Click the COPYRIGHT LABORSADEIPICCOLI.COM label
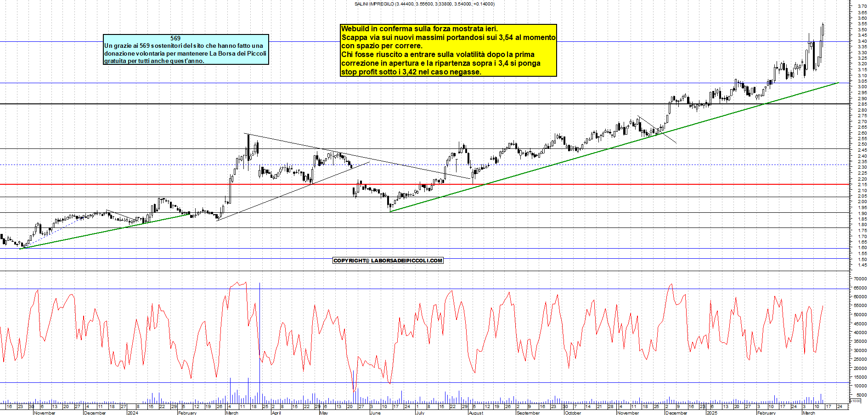The image size is (868, 415). (x=388, y=261)
